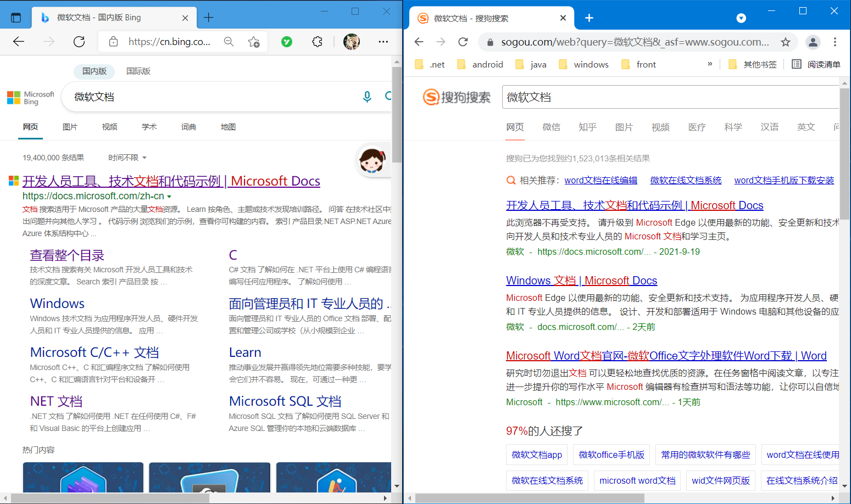Viewport: 851px width, 504px height.
Task: Switch to Bing 视频 tab
Action: tap(109, 127)
